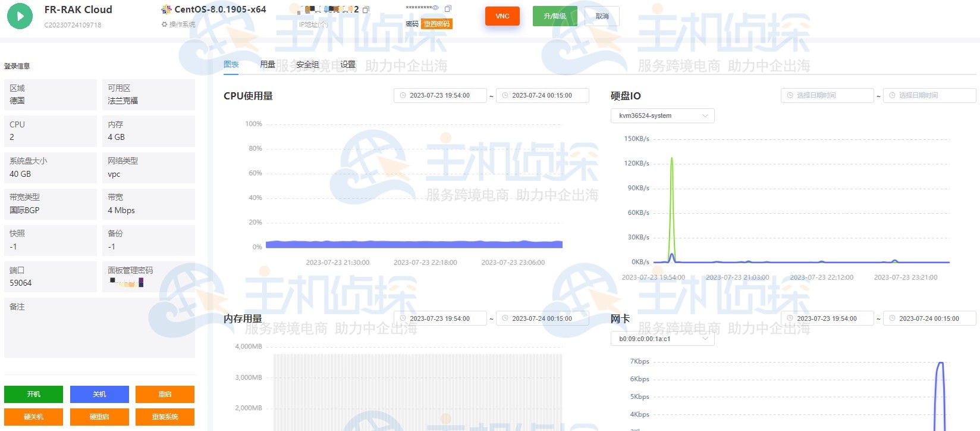Expand the kvm36524-system disk dropdown
980x431 pixels.
(662, 115)
